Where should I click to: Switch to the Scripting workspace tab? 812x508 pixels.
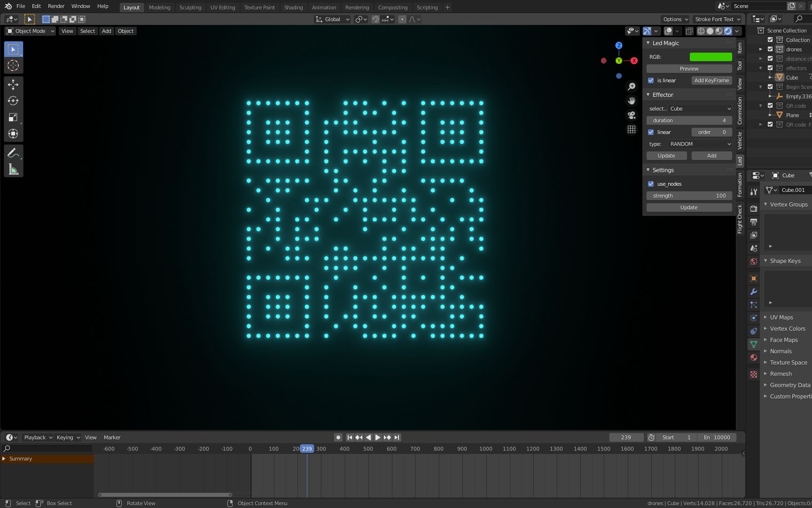click(427, 8)
